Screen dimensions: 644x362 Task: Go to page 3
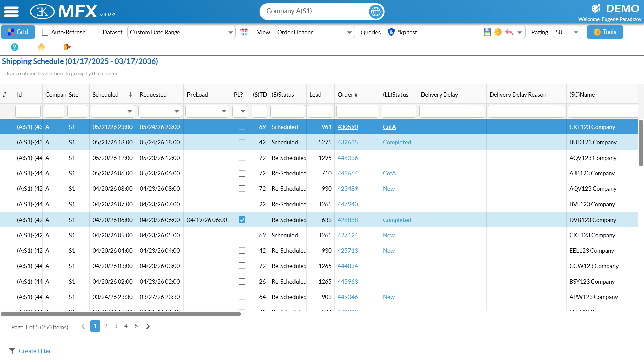point(116,326)
